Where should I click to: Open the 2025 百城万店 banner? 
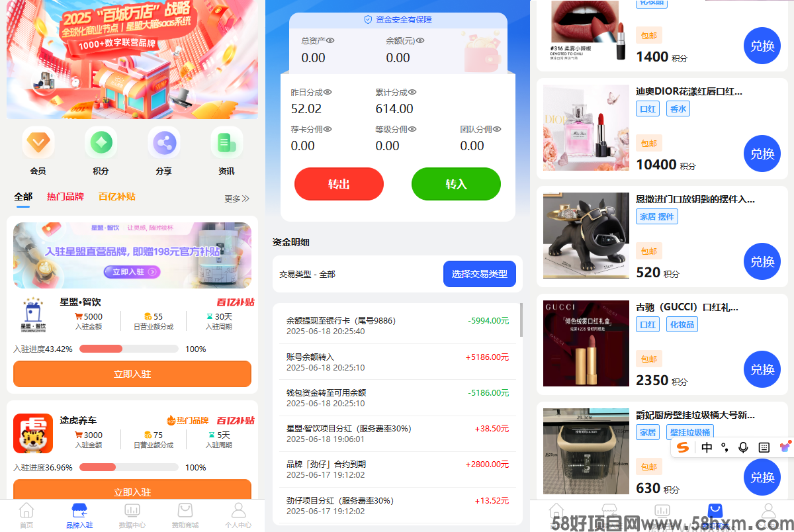tap(132, 60)
